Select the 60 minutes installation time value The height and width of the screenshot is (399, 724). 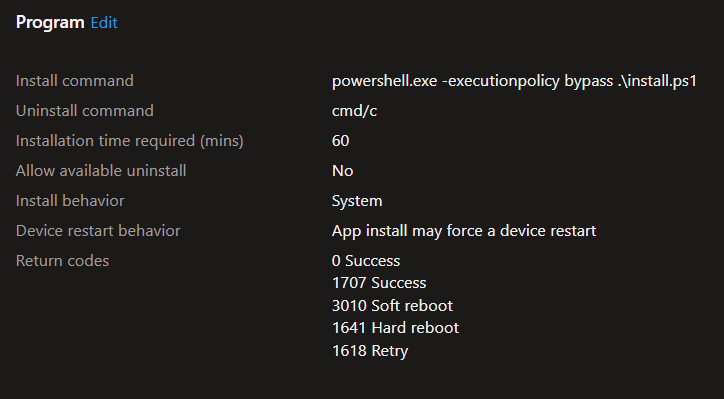point(340,141)
